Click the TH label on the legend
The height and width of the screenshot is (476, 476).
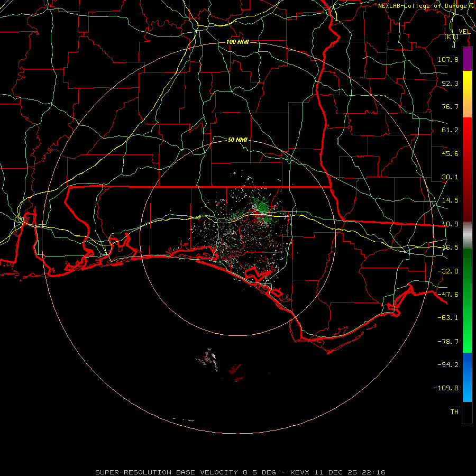454,411
